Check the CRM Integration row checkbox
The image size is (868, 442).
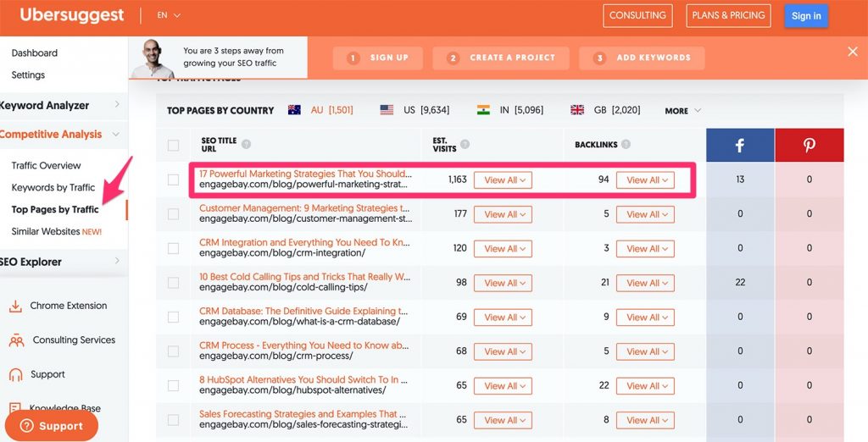coord(173,248)
